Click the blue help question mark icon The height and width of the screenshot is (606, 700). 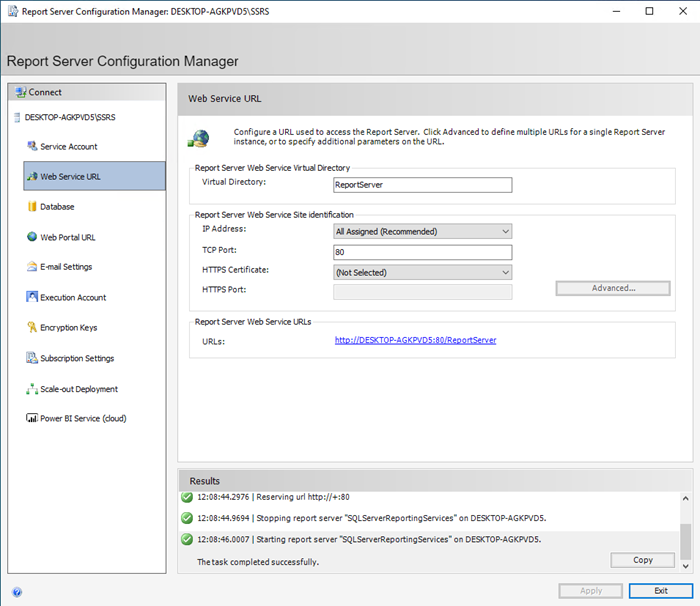17,592
